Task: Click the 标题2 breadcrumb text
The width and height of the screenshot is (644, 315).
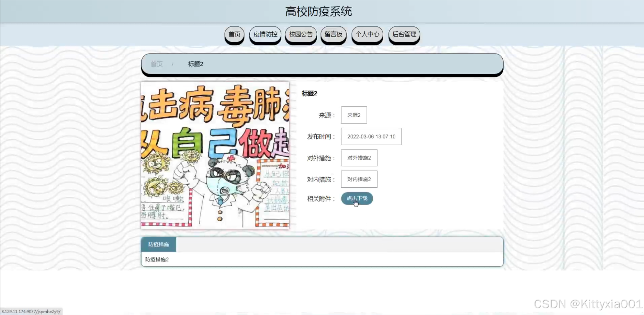Action: point(195,64)
